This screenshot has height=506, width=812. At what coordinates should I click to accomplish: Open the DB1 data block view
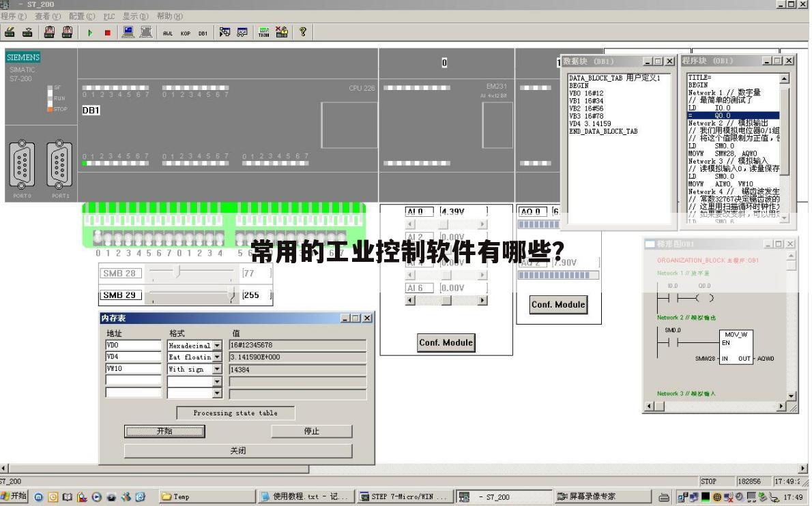click(203, 33)
